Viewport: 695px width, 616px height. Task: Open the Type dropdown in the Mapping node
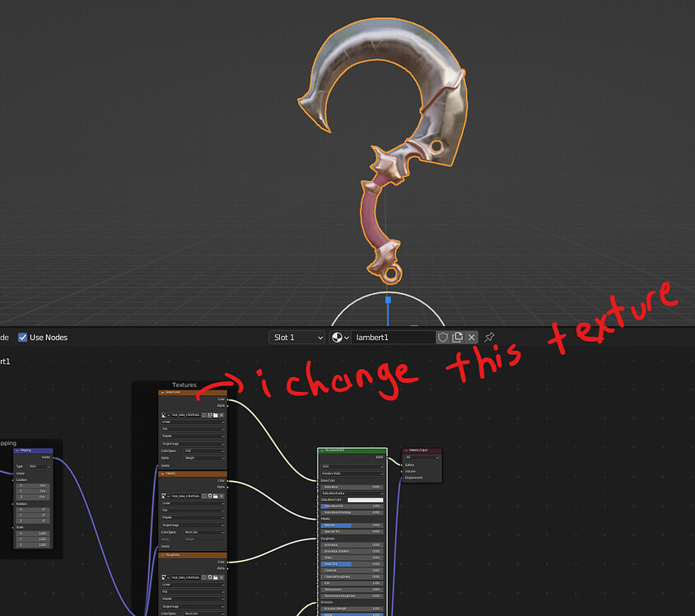(x=40, y=466)
